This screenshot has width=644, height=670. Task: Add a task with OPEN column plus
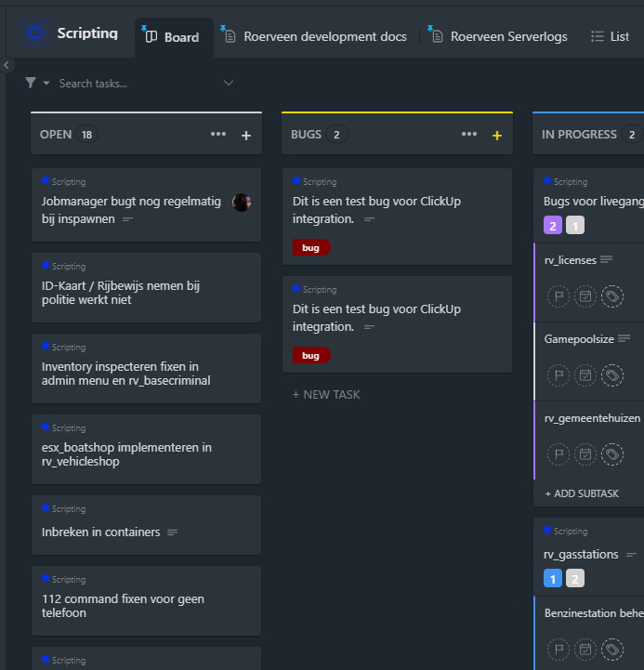(x=246, y=136)
